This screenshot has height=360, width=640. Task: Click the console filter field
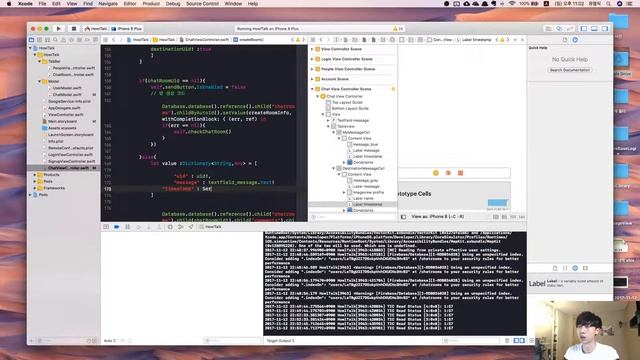pos(471,340)
